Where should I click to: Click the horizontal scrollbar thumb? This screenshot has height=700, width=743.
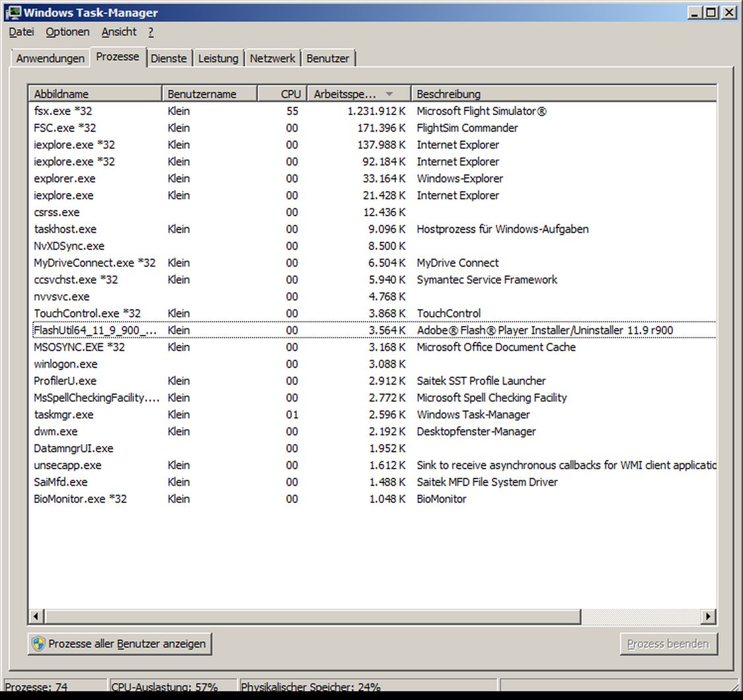tap(313, 617)
